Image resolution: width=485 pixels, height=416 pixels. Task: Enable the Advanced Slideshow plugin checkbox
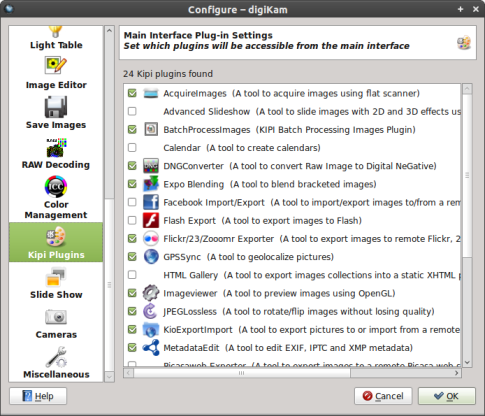click(x=132, y=111)
